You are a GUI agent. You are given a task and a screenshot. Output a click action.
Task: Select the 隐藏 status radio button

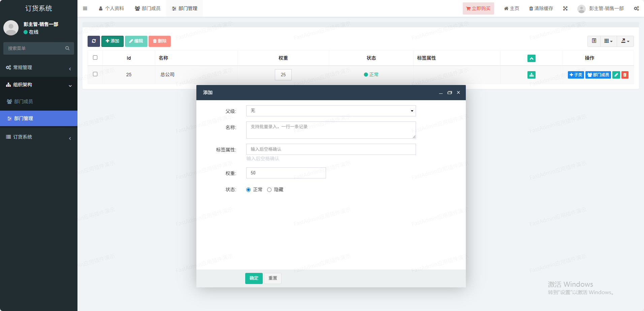(269, 190)
